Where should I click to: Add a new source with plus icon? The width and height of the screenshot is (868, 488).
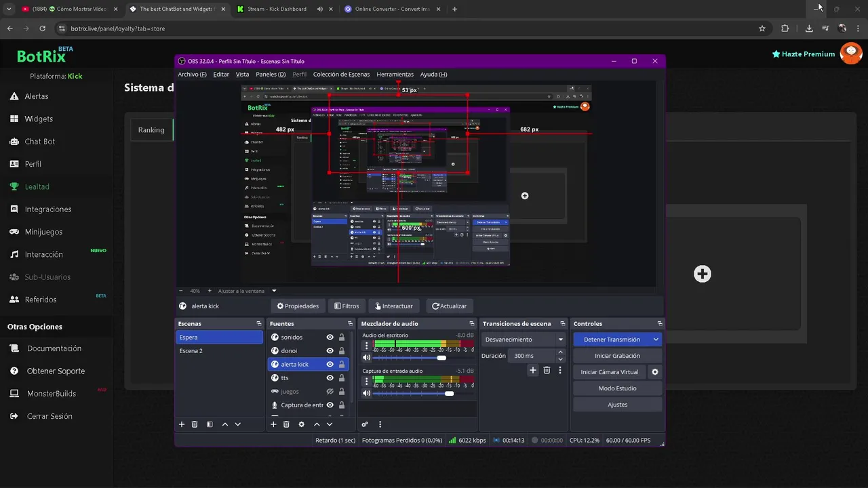click(273, 424)
